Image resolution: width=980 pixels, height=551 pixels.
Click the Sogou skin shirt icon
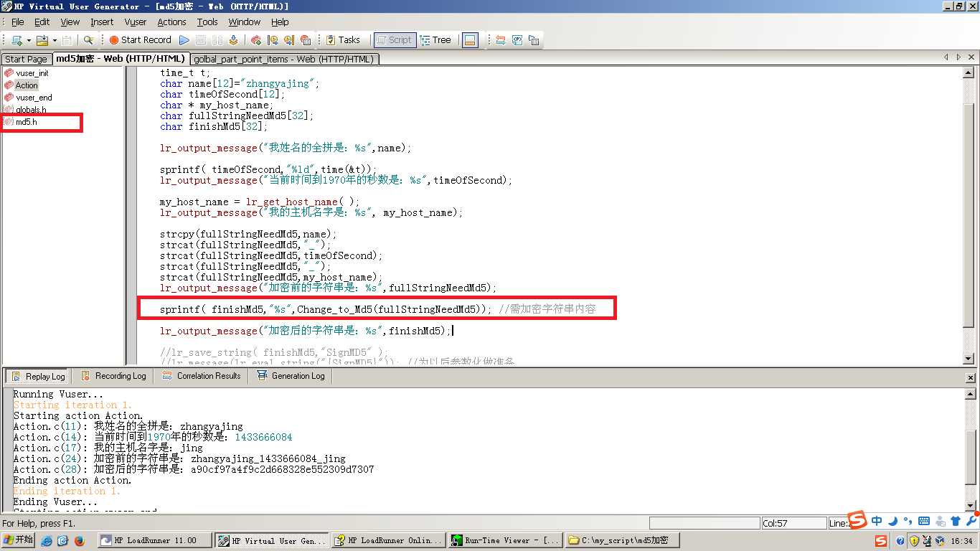pyautogui.click(x=956, y=521)
